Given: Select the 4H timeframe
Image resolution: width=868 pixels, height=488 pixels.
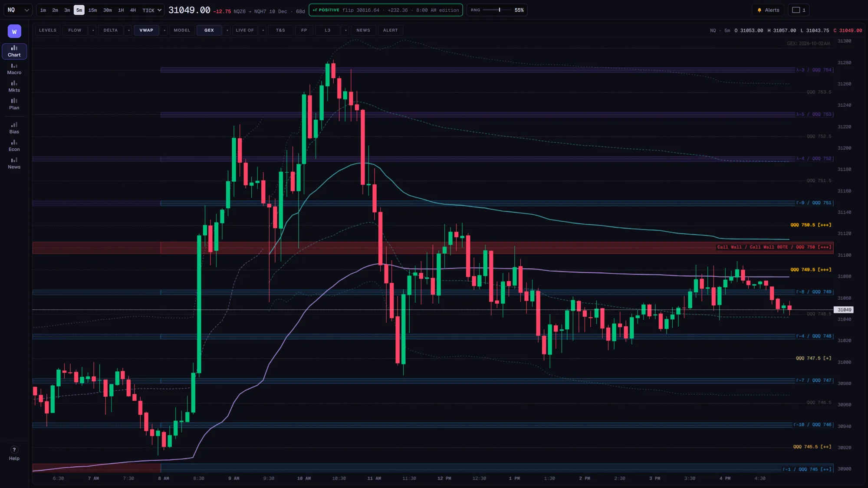Looking at the screenshot, I should click(x=133, y=10).
